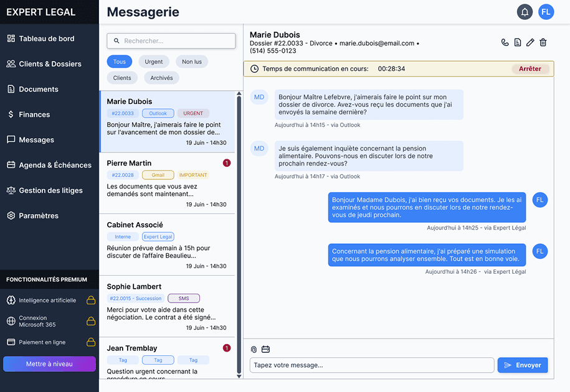Viewport: 570px width, 392px height.
Task: Toggle the Non lus filter
Action: point(192,62)
